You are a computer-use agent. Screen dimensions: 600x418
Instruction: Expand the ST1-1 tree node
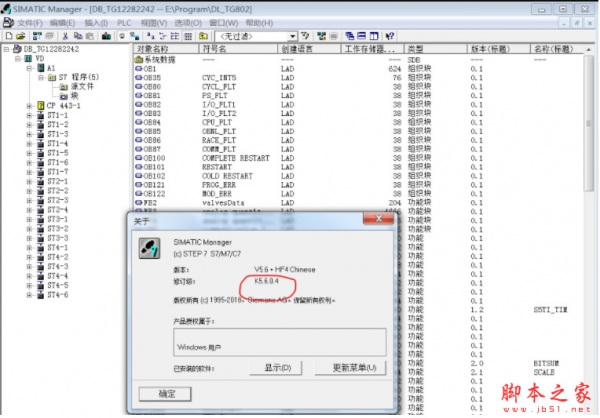[29, 115]
